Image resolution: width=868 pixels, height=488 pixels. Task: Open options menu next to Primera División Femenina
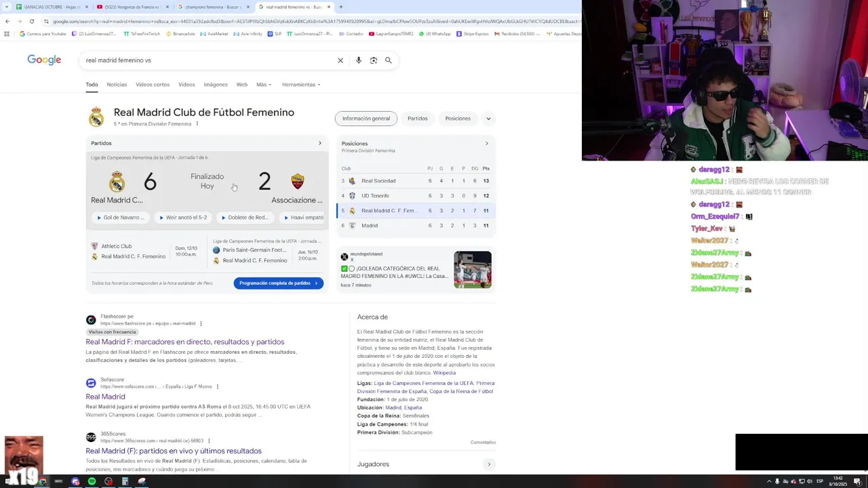197,124
